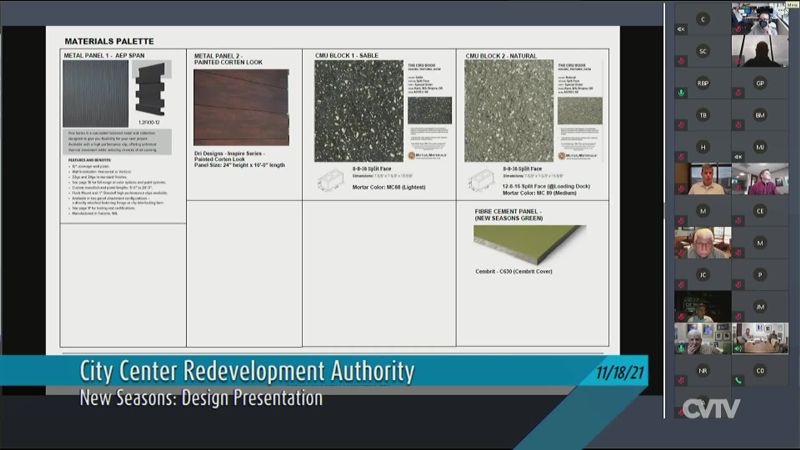
Task: Click the CMU Block 1 Sable texture swatch
Action: pos(359,110)
